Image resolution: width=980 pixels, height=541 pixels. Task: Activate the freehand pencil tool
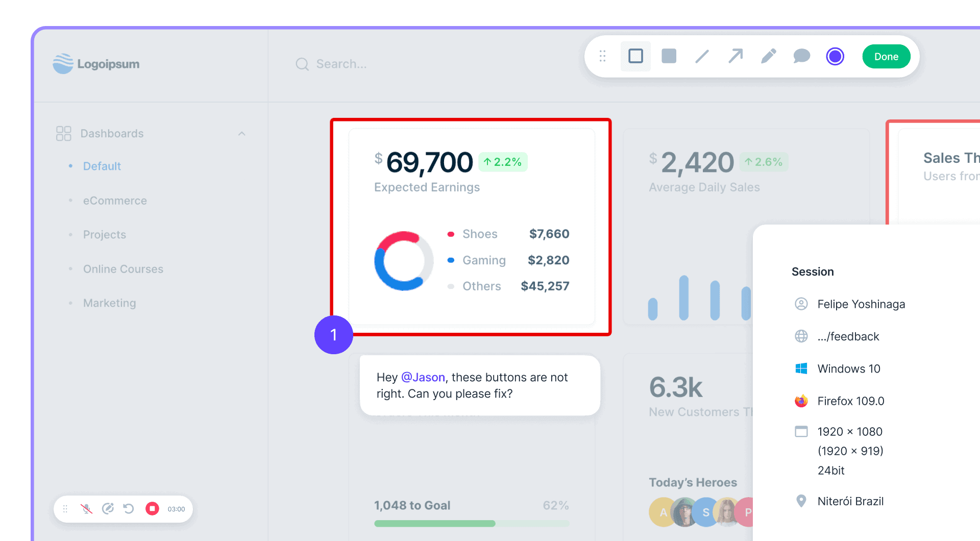coord(769,56)
